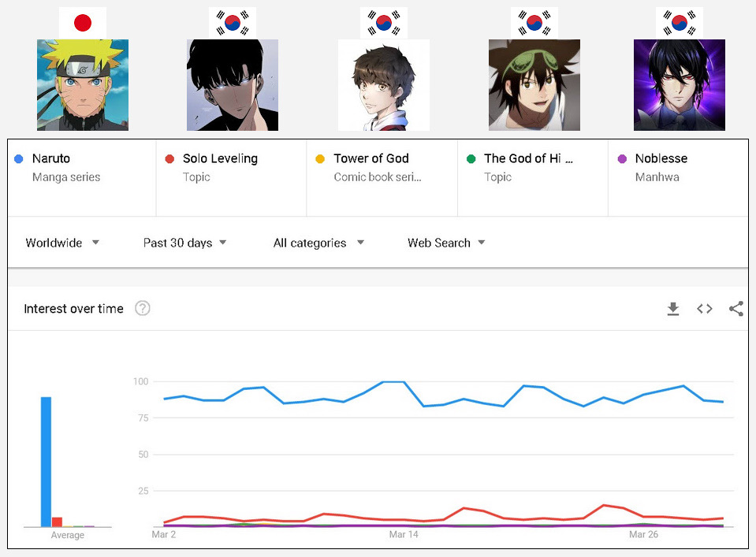Open the All categories dropdown
Viewport: 756px width, 557px height.
pyautogui.click(x=318, y=243)
